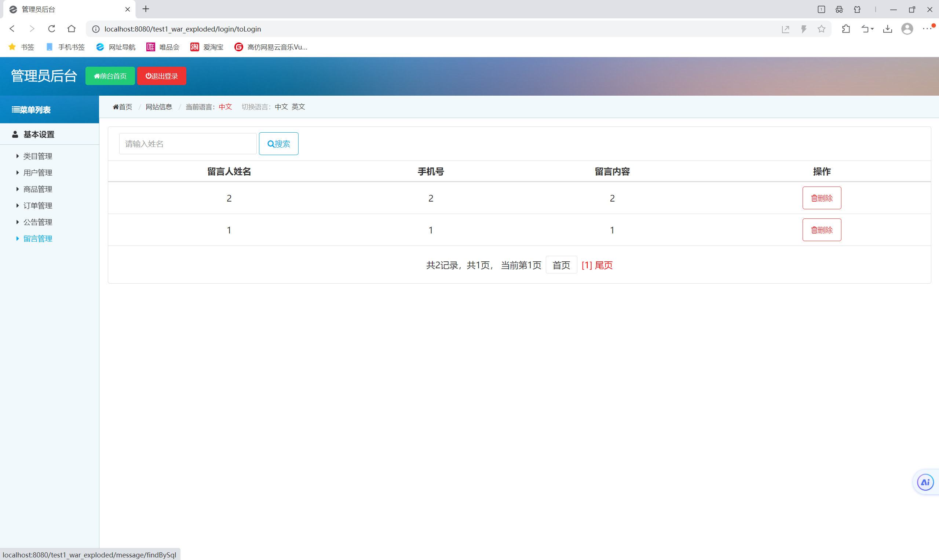Screen dimensions: 939x560
Task: Click the 菜单列表 sidebar header
Action: 50,110
